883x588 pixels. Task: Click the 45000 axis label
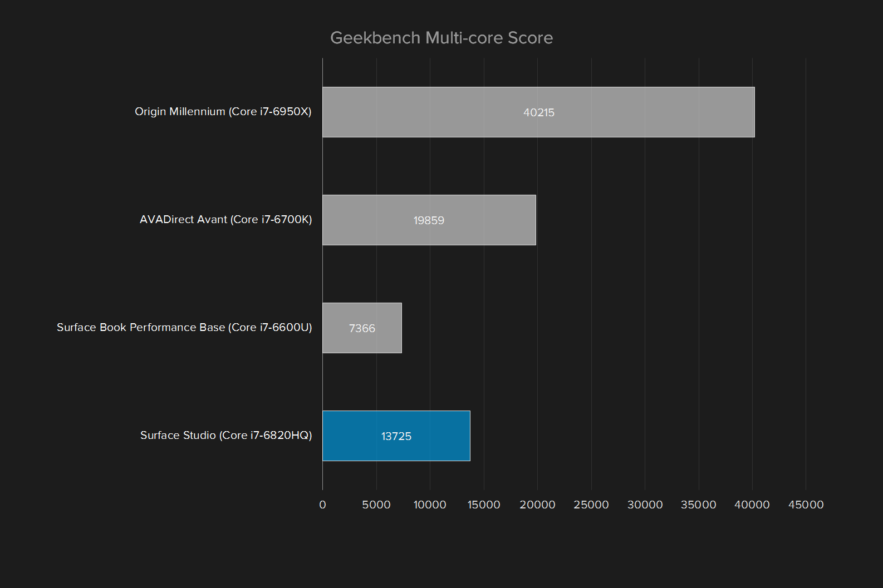click(806, 505)
